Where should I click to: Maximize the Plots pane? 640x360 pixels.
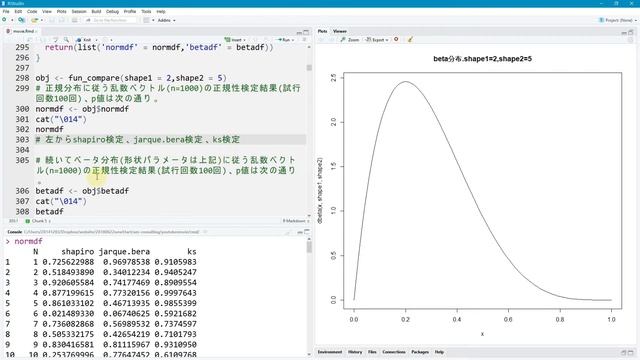tap(631, 32)
